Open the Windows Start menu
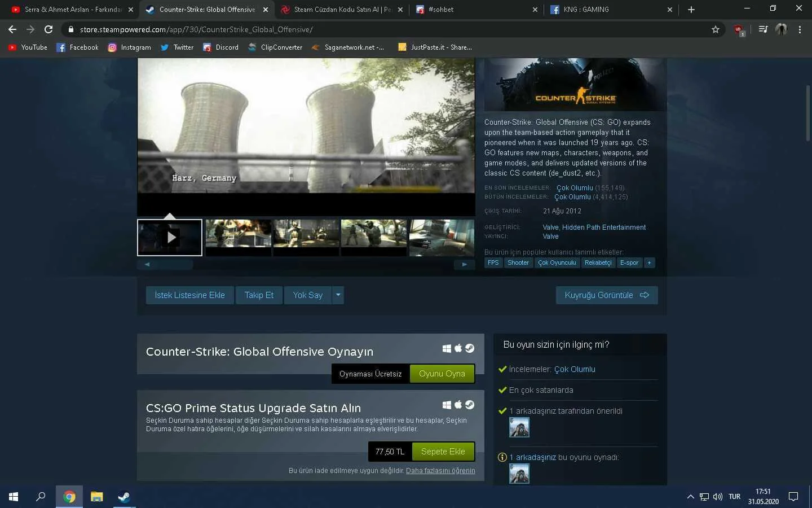812x508 pixels. 14,497
